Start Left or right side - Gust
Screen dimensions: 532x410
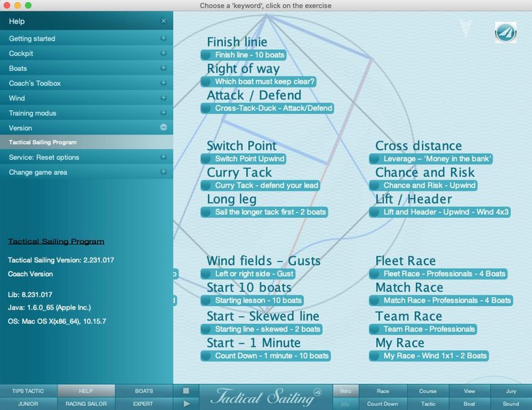248,273
